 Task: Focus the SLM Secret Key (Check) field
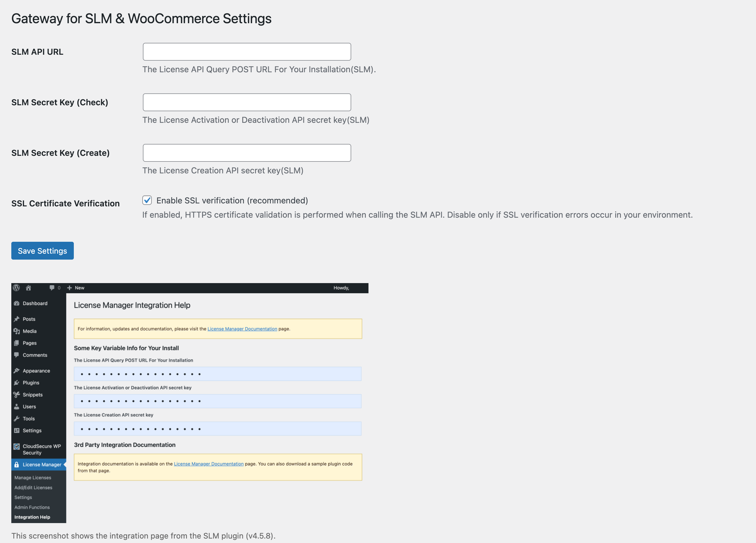(x=247, y=103)
